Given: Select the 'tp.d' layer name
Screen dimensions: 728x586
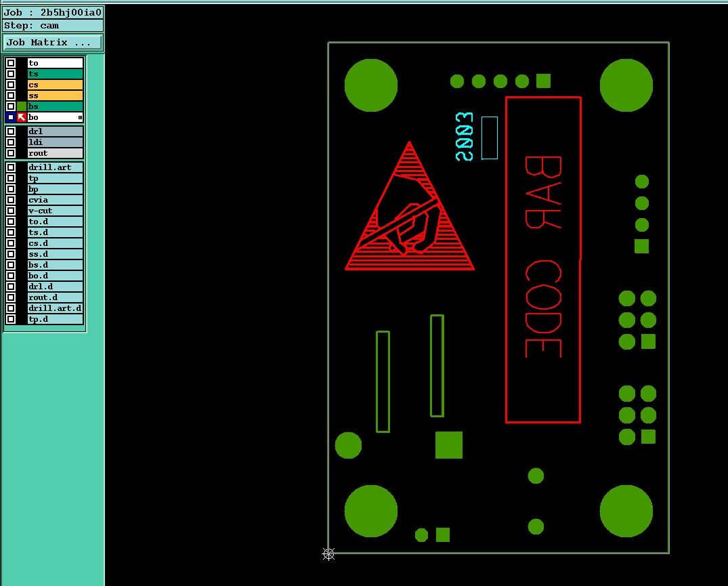Looking at the screenshot, I should [x=56, y=319].
